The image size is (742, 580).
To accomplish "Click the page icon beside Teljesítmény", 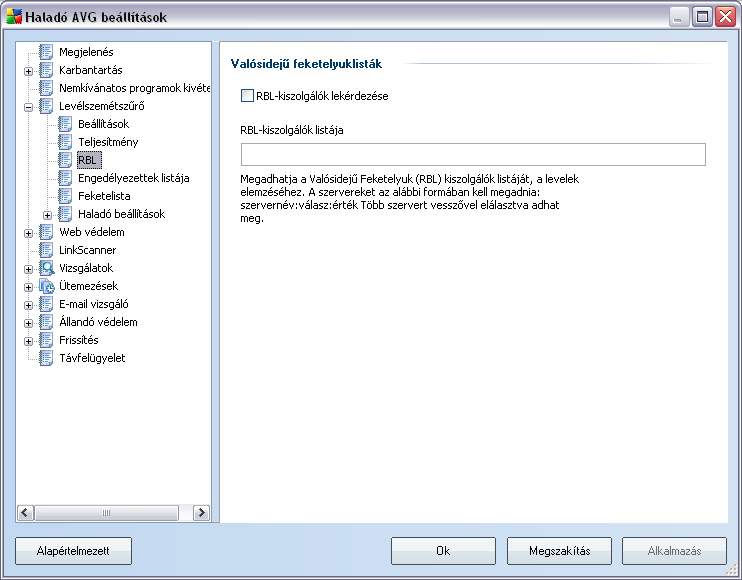I will click(x=65, y=141).
